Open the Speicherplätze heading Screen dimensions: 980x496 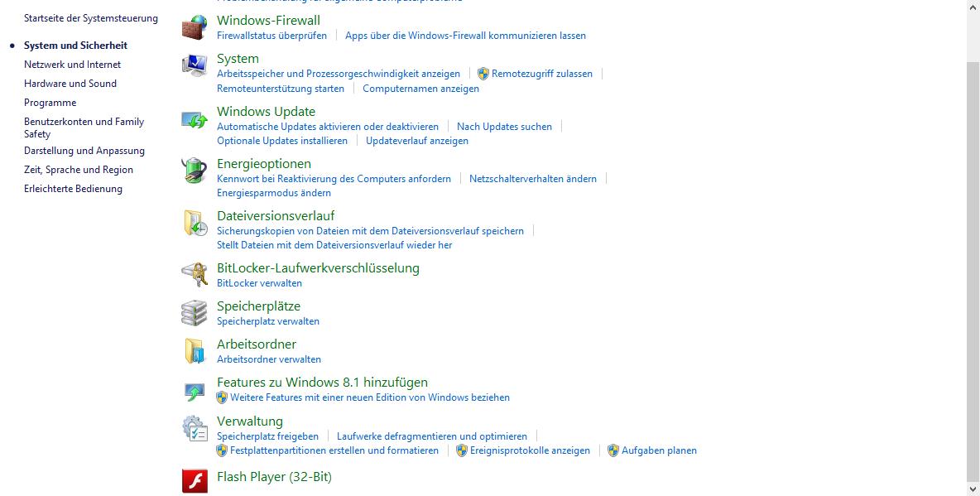(259, 306)
